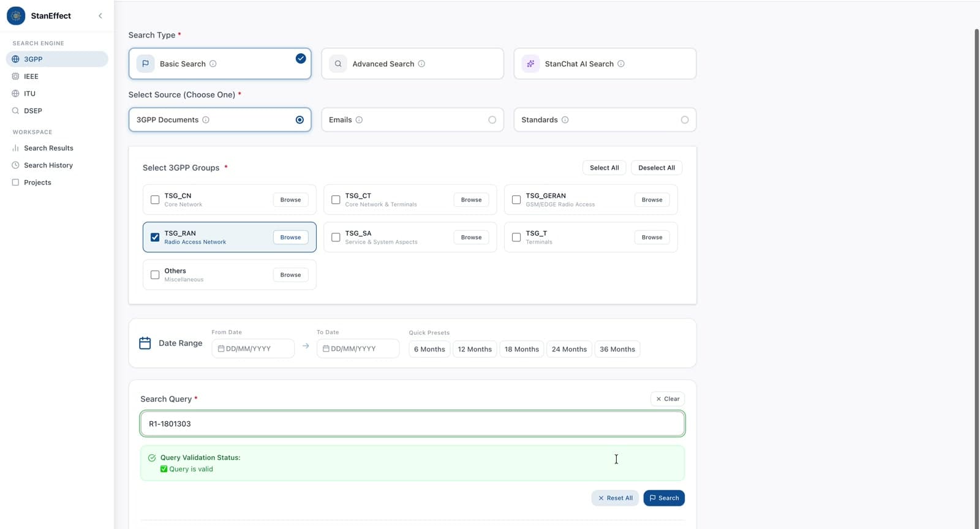Open the IEEE search engine
The image size is (980, 529).
coord(57,77)
